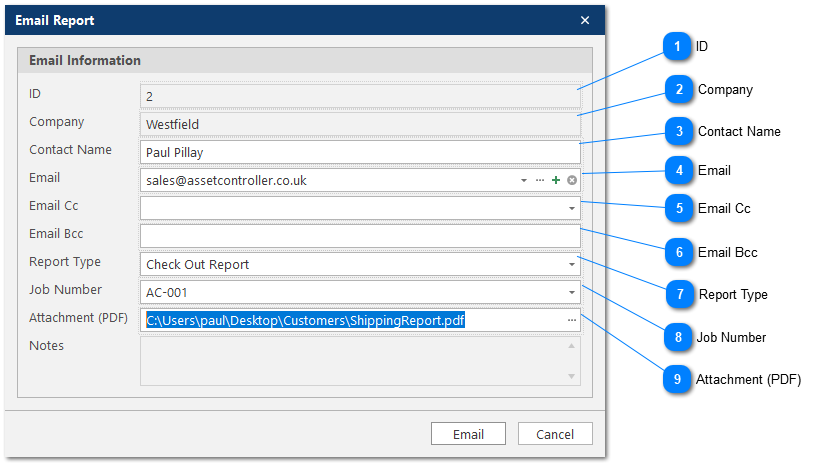Viewport: 817px width, 466px height.
Task: Click into the Contact Name field
Action: [360, 152]
